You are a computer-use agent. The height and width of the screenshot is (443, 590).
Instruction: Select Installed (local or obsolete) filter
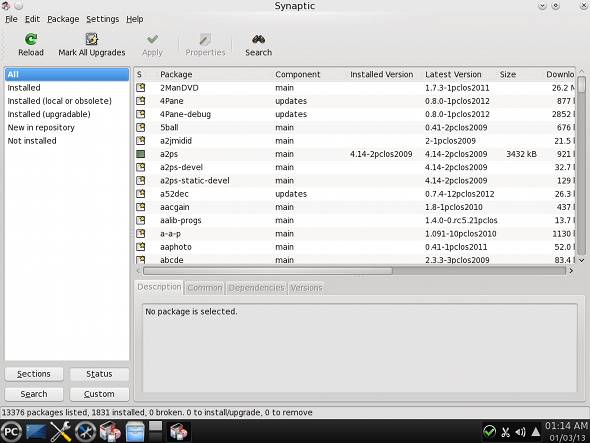(67, 101)
